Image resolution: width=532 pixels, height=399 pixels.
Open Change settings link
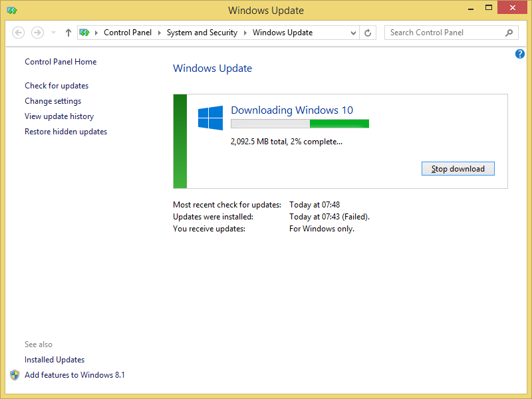pyautogui.click(x=53, y=101)
